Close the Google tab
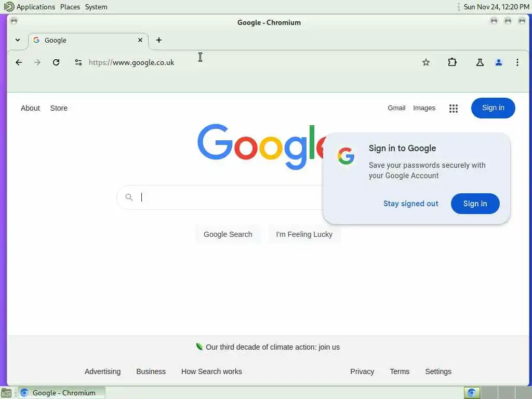532x399 pixels. point(140,40)
